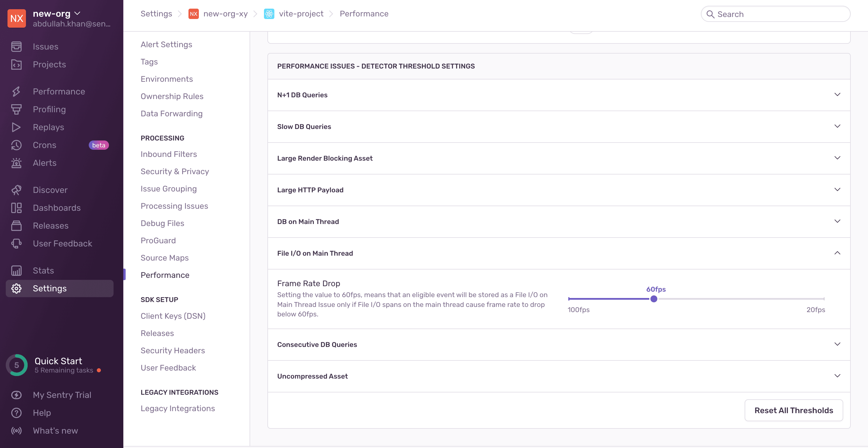Click the Dashboards grid icon

point(16,208)
